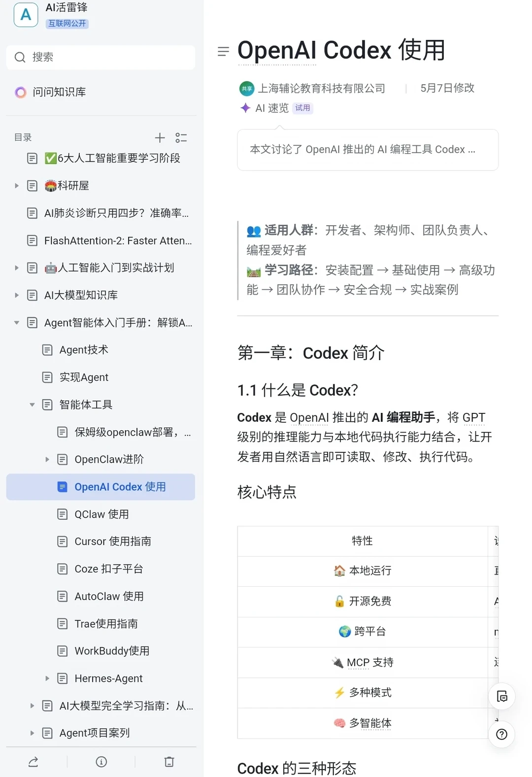Open the 智能体工具 page
Image resolution: width=532 pixels, height=777 pixels.
(x=86, y=405)
